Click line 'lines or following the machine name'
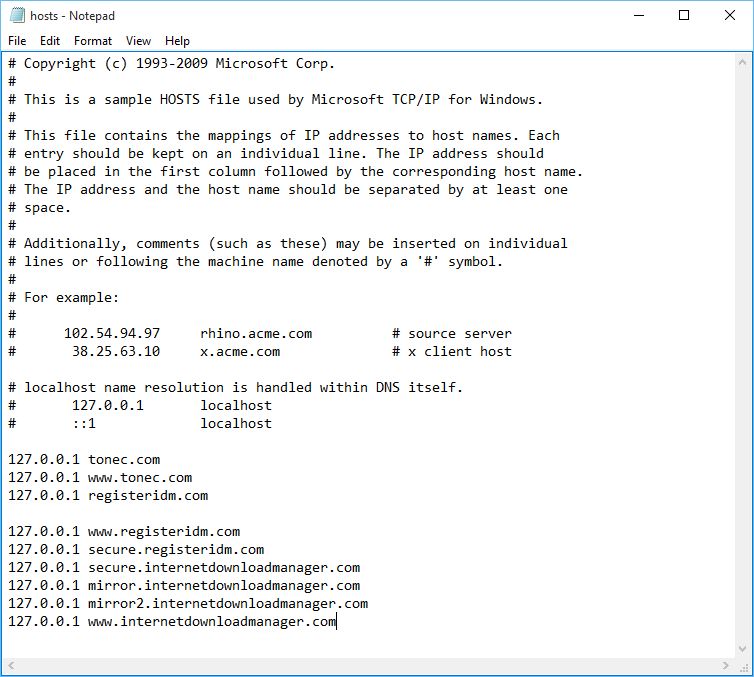Screen dimensions: 754x677 256,262
